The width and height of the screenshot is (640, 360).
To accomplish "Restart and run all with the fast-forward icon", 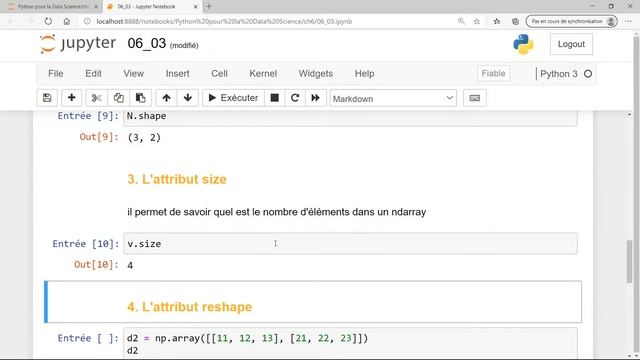I will pyautogui.click(x=315, y=98).
